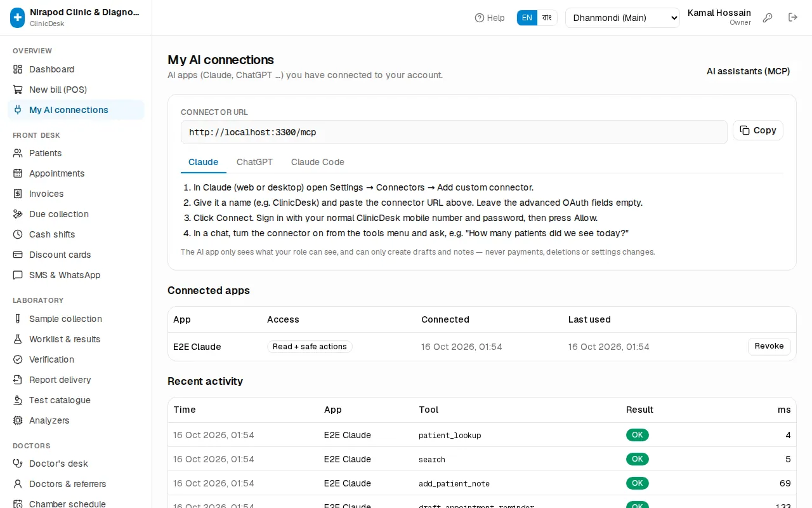Open Test catalogue via its microscope icon
The image size is (812, 508).
click(18, 400)
